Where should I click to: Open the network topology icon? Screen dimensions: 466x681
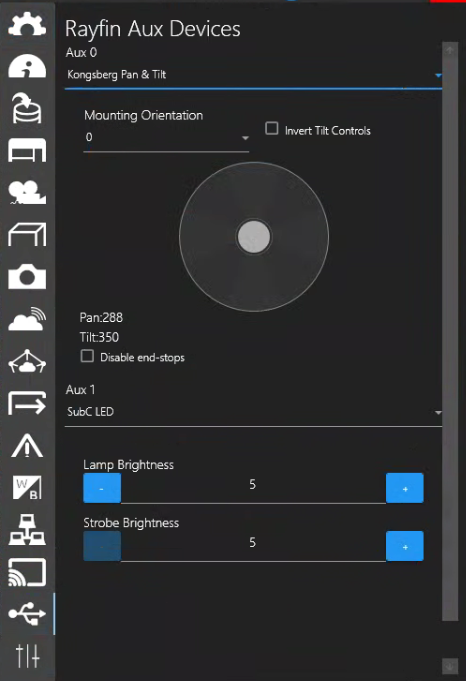point(27,530)
